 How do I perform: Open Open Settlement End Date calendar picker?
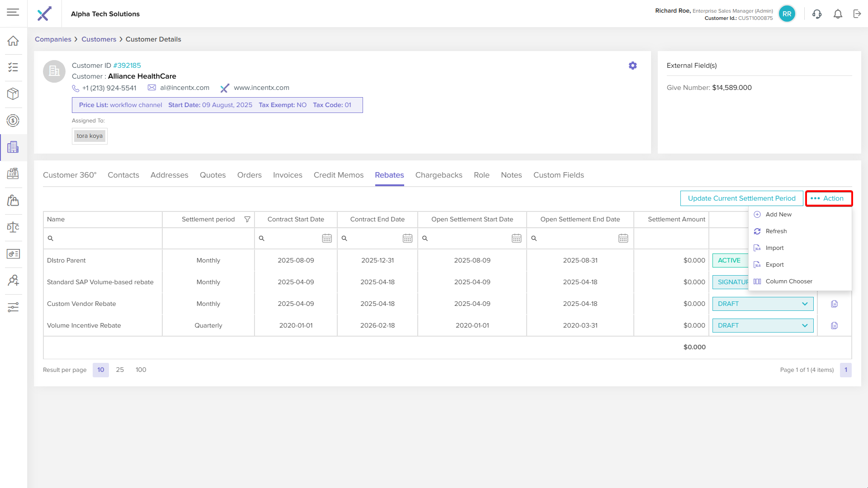click(x=623, y=238)
